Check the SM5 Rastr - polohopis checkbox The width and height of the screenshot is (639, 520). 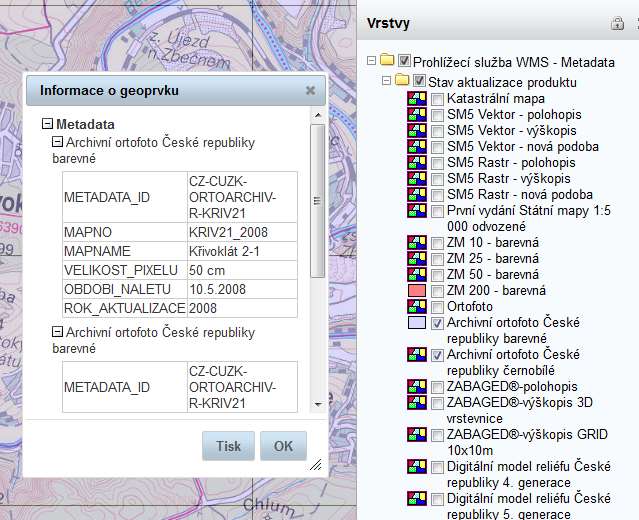click(x=437, y=163)
